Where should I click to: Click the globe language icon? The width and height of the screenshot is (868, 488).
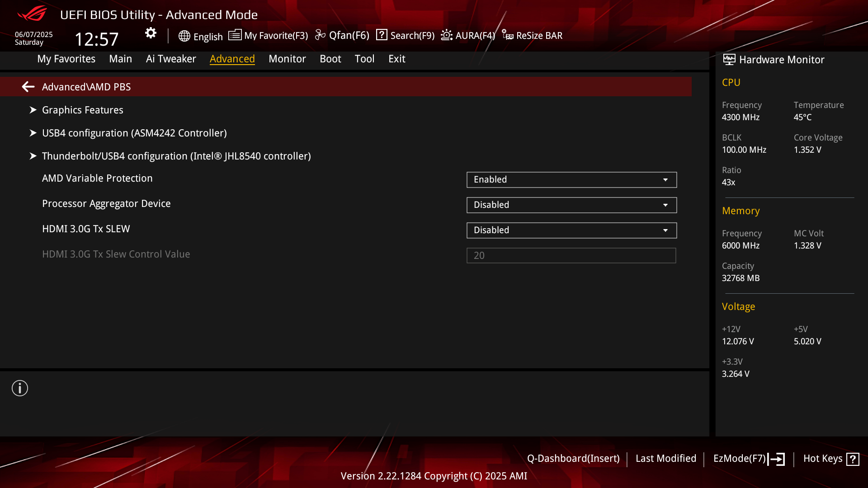[184, 36]
